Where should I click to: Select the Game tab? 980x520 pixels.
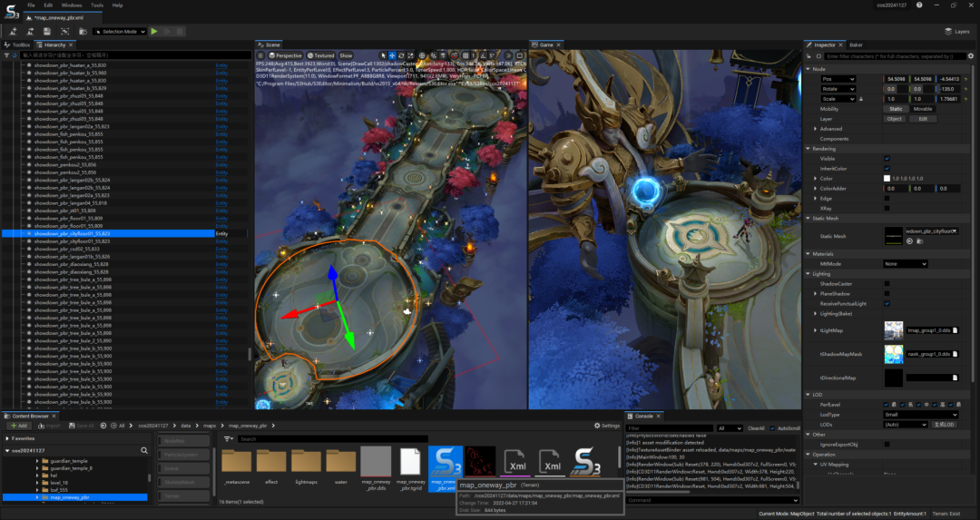546,45
